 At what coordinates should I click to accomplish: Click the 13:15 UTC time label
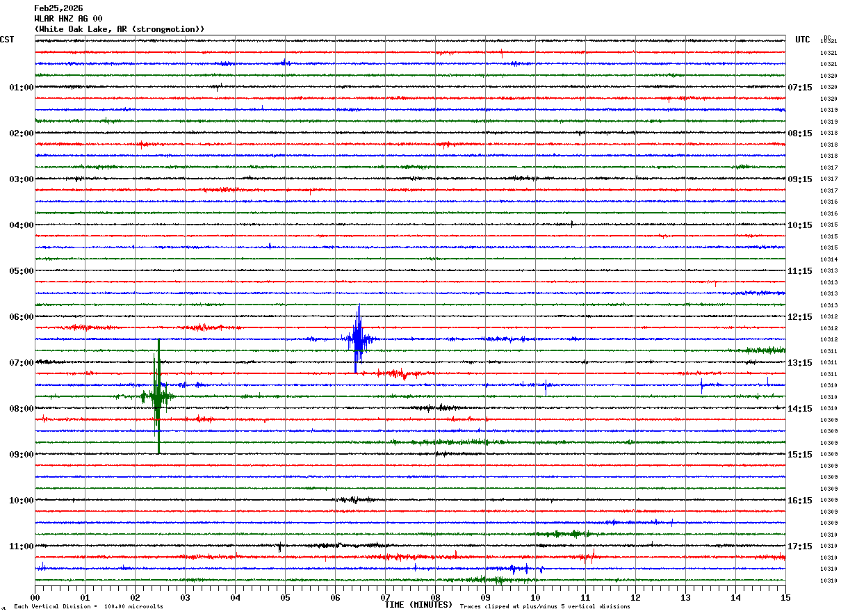pyautogui.click(x=800, y=363)
